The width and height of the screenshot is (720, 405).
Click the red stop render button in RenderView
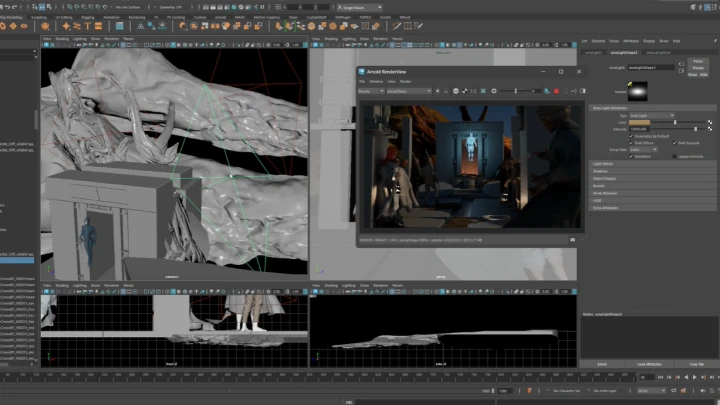(x=556, y=91)
